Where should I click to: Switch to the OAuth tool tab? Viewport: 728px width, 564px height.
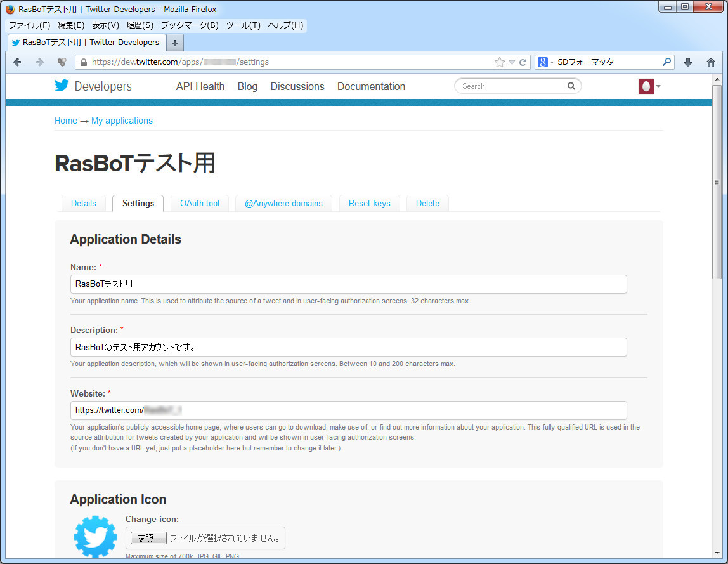pyautogui.click(x=200, y=204)
